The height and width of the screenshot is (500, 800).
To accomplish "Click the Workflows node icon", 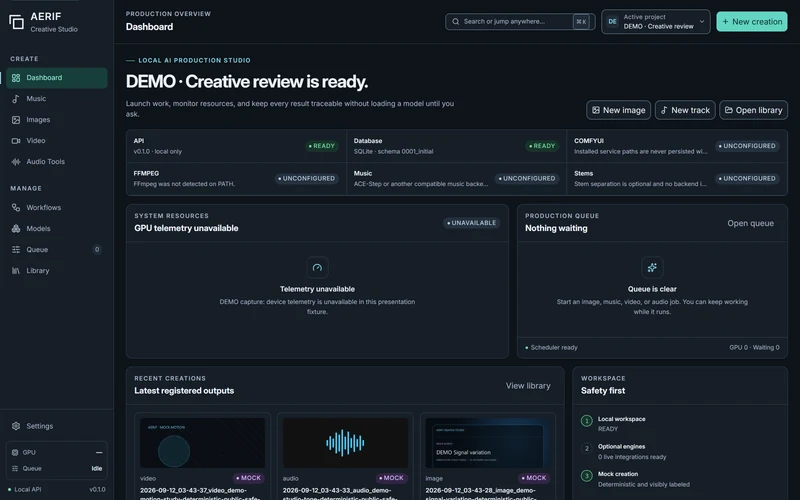I will click(x=16, y=208).
